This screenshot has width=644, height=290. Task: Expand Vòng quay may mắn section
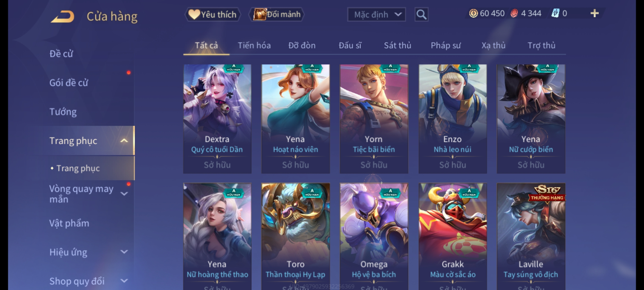[x=124, y=194]
